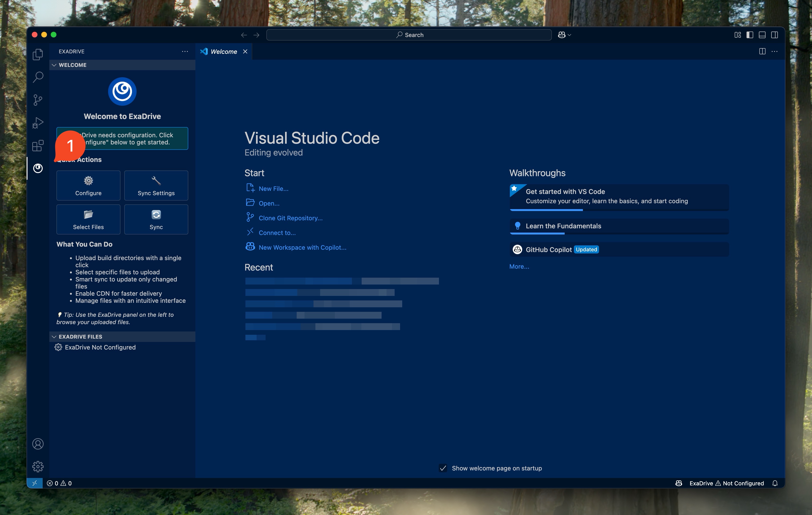Open Copilot status icon in status bar
The image size is (812, 515).
coord(679,483)
